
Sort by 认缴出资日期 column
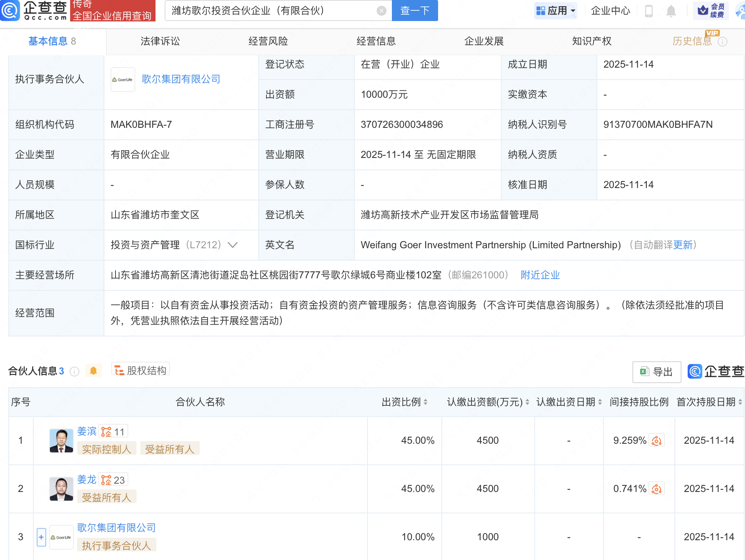(x=600, y=402)
